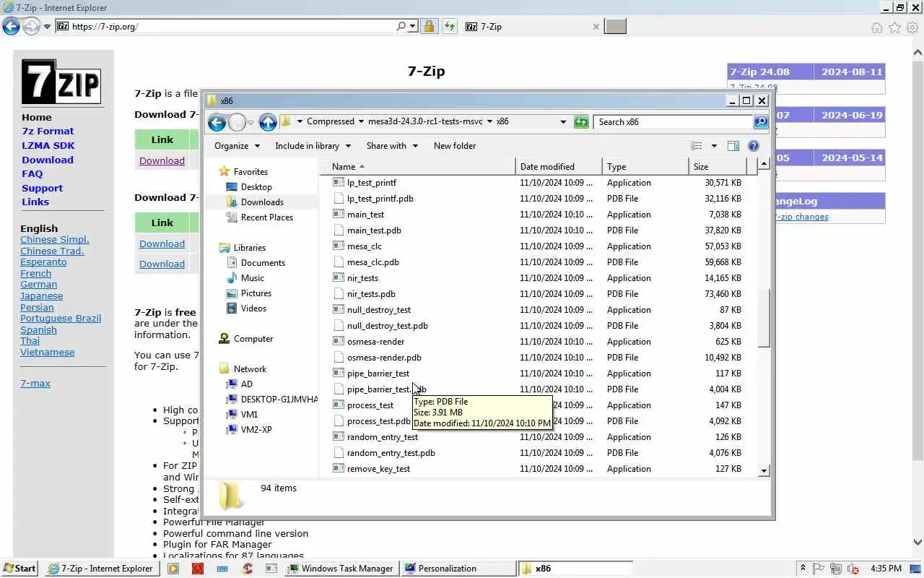
Task: Open Desktop in Favorites
Action: pos(256,187)
